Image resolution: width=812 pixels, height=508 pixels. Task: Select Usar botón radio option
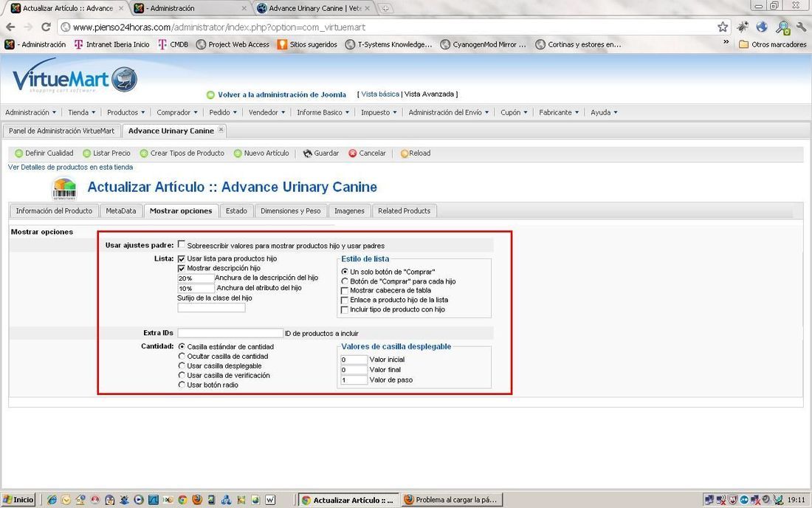[x=182, y=385]
